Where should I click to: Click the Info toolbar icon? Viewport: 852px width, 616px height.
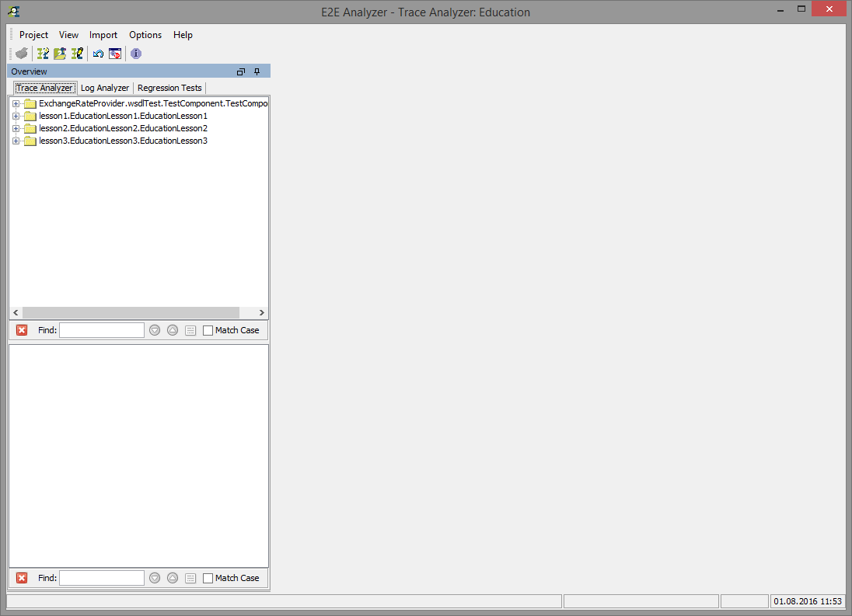[135, 54]
